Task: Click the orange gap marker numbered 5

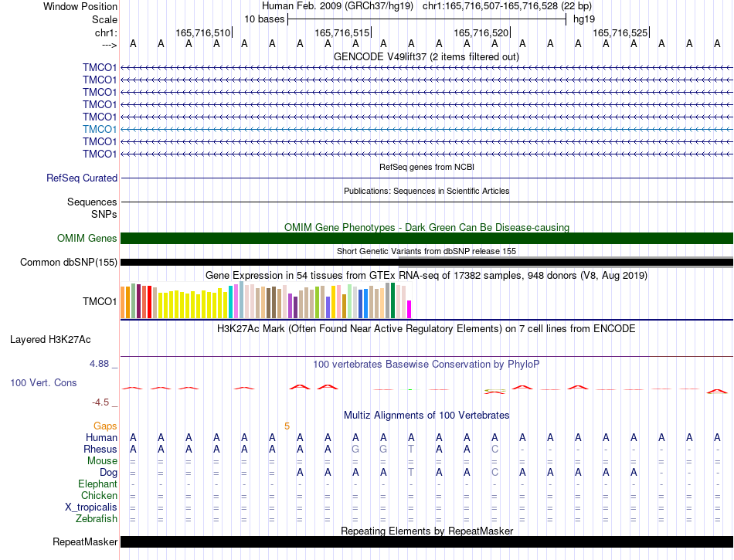Action: [x=287, y=426]
